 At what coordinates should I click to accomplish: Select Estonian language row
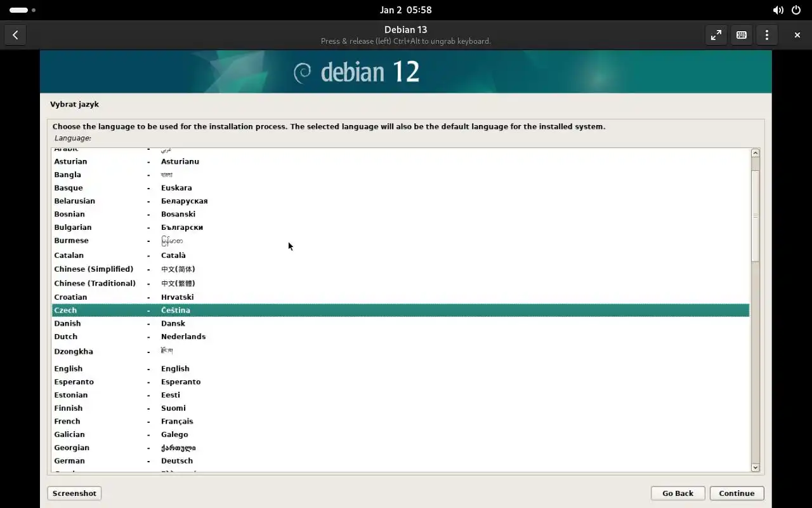[x=400, y=395]
